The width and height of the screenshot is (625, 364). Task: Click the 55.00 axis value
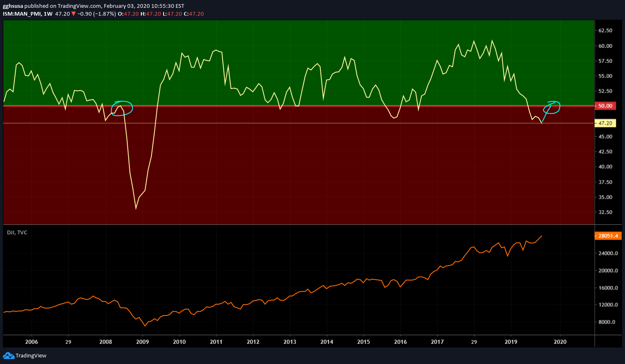pos(605,76)
